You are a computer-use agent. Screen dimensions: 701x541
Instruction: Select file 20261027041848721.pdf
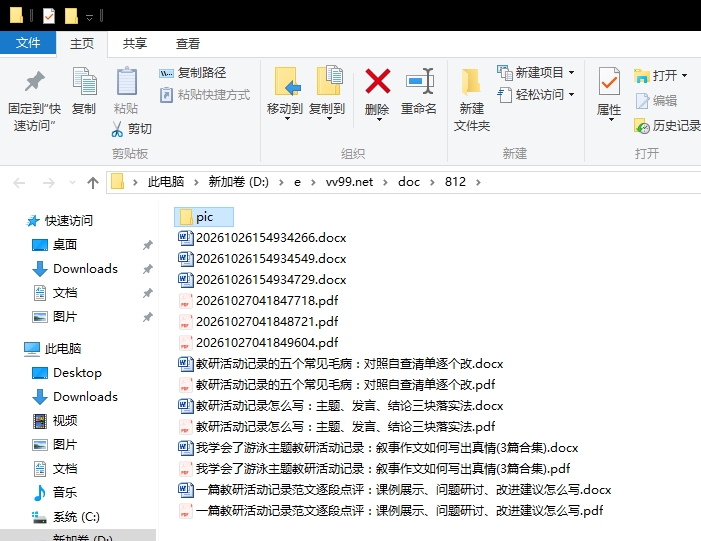coord(258,321)
